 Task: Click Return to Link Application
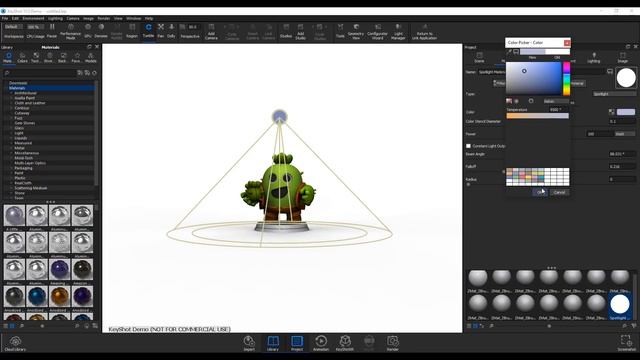pos(424,31)
